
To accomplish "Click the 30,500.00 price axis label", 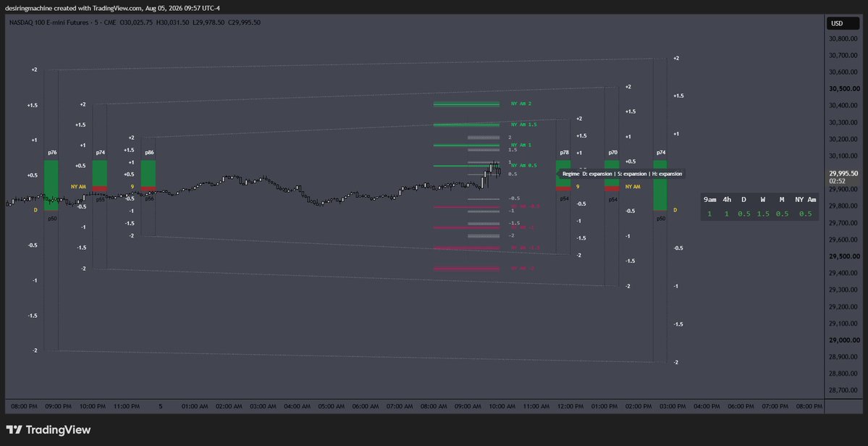I will [843, 88].
